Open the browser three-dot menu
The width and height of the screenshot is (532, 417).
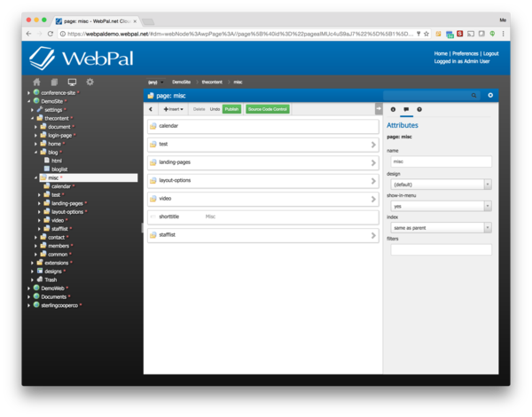coord(503,34)
